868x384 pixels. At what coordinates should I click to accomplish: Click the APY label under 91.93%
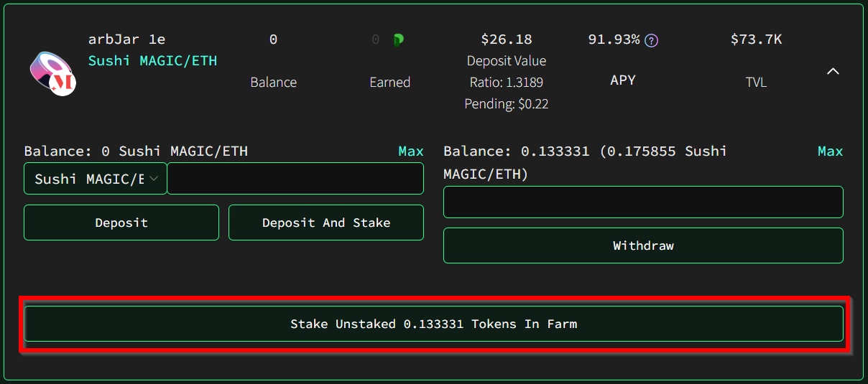623,80
